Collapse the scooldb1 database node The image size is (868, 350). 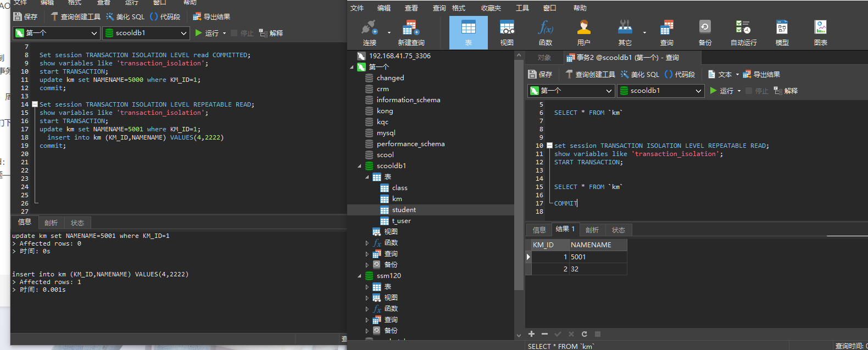click(360, 166)
